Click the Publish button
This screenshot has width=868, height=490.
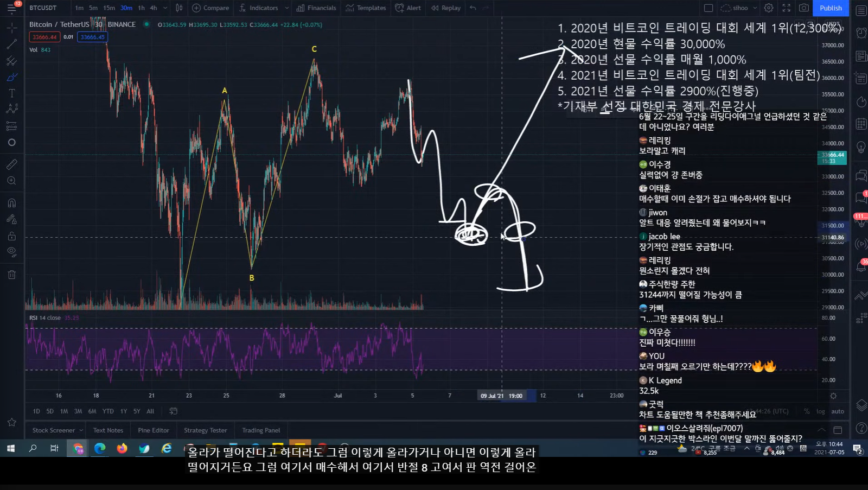[831, 8]
